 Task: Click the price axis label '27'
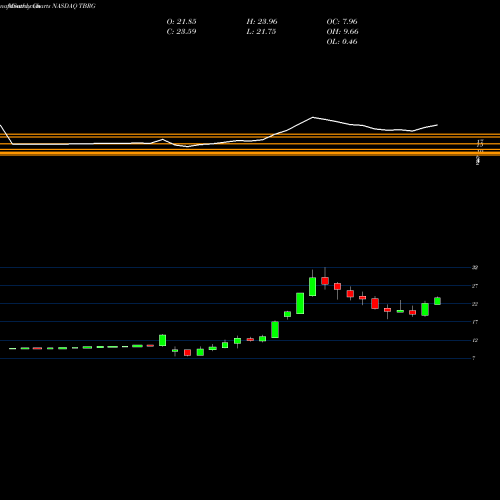(475, 286)
